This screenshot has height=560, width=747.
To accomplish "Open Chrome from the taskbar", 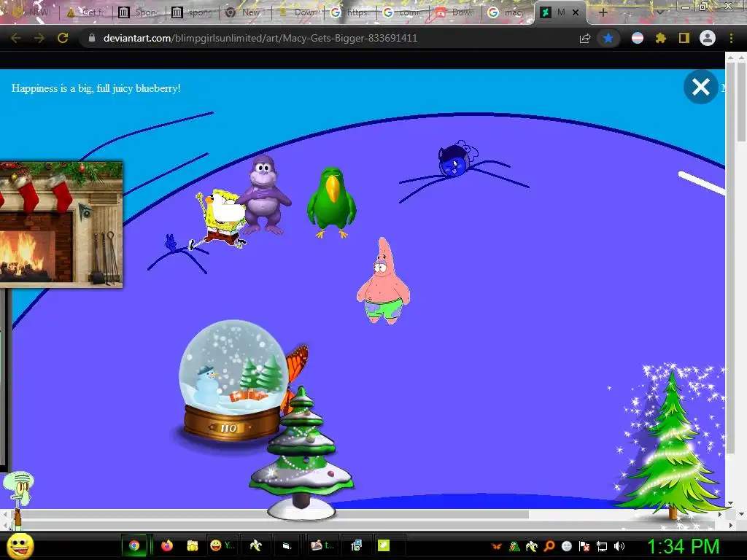I will click(134, 545).
